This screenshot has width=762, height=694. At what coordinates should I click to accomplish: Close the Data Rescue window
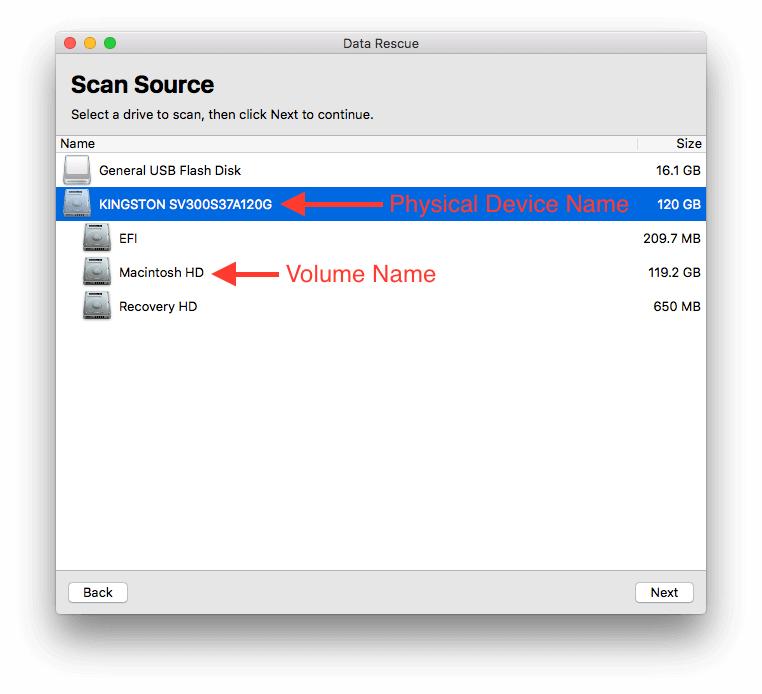pos(70,43)
